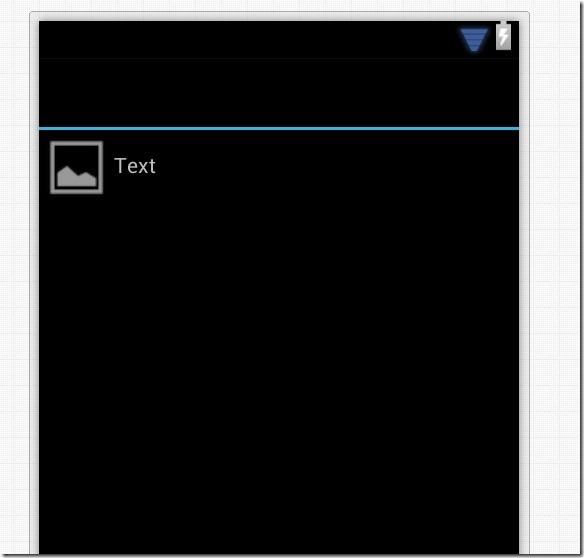Click the empty status bar area left of the Wi-Fi icon
This screenshot has width=584, height=558.
coord(248,39)
